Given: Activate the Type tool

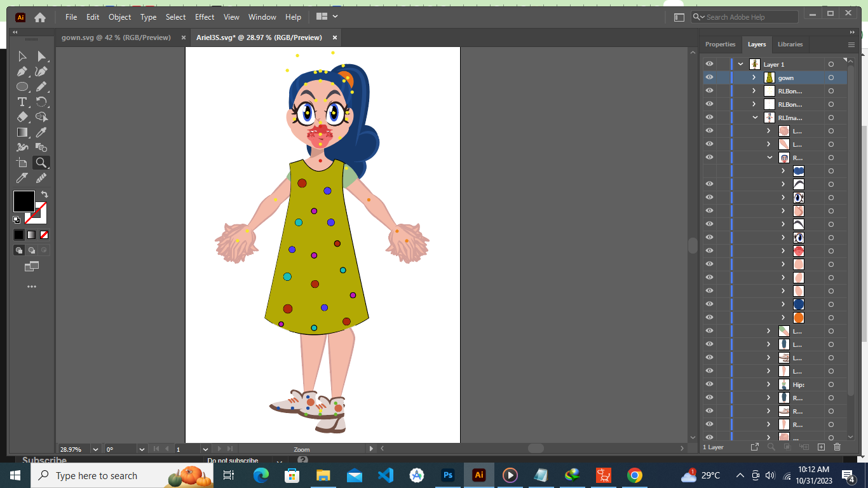Looking at the screenshot, I should point(22,102).
